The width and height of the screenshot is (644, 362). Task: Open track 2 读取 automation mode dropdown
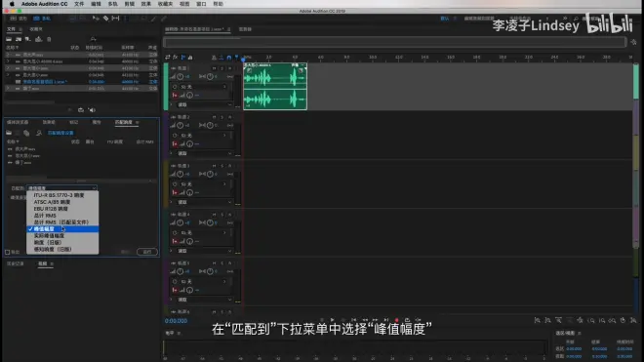click(204, 153)
